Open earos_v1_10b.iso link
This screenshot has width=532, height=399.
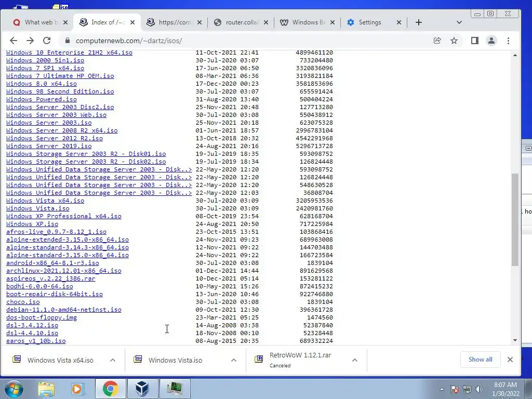point(36,341)
